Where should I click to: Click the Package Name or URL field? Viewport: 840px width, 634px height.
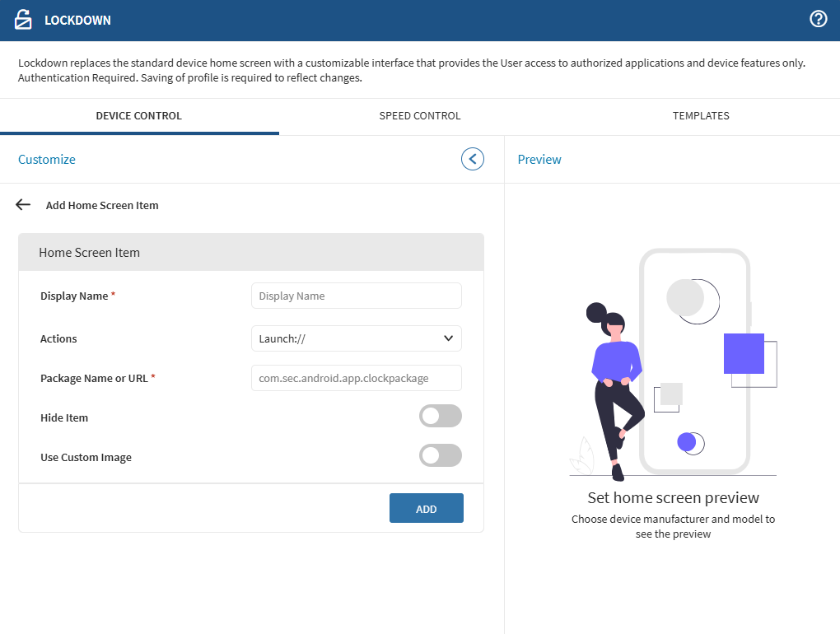[x=356, y=378]
